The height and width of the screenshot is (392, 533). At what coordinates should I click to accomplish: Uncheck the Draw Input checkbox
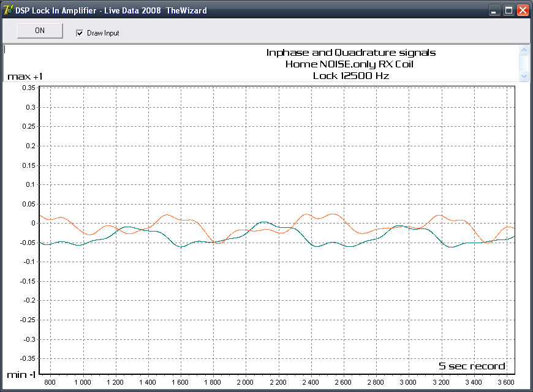(80, 33)
